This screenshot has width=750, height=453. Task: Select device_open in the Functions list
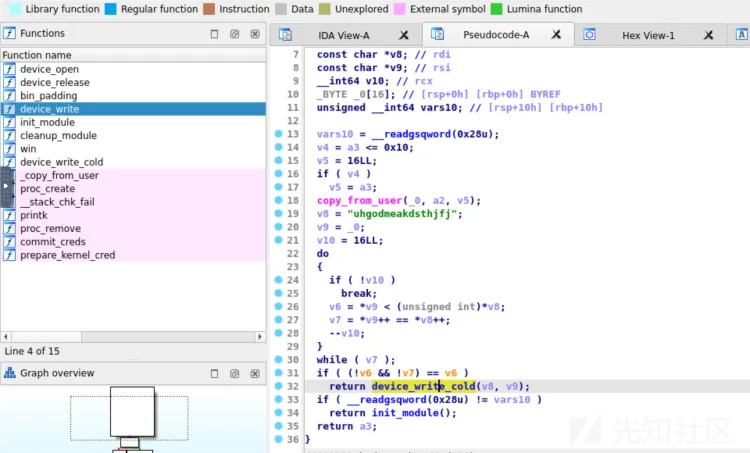[133, 69]
